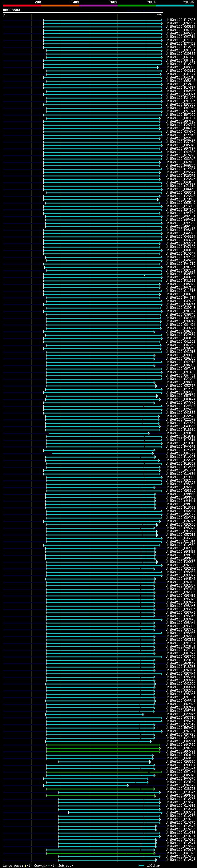
Task: Select hit label UniRef100_P05348
Action: [180, 775]
